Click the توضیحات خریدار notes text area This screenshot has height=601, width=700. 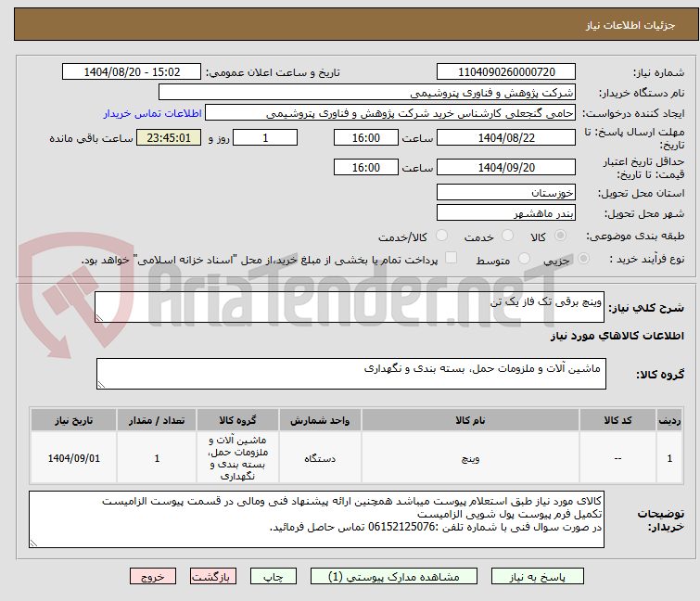point(316,519)
